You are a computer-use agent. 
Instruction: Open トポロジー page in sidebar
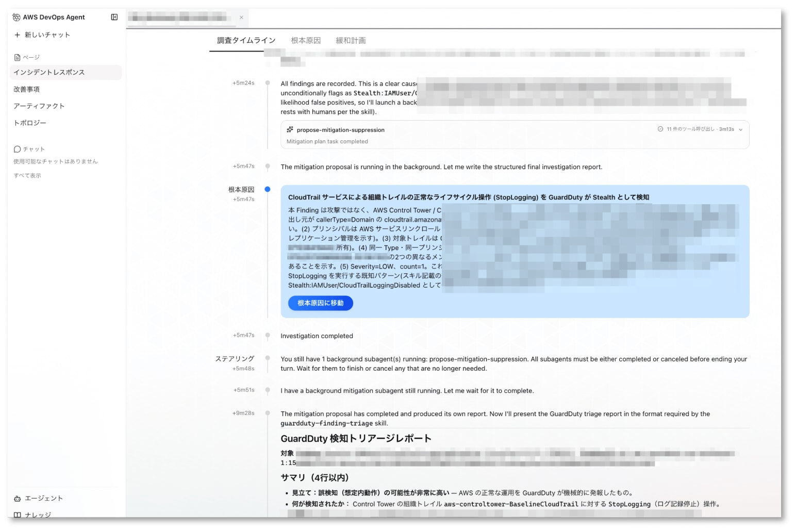[30, 123]
